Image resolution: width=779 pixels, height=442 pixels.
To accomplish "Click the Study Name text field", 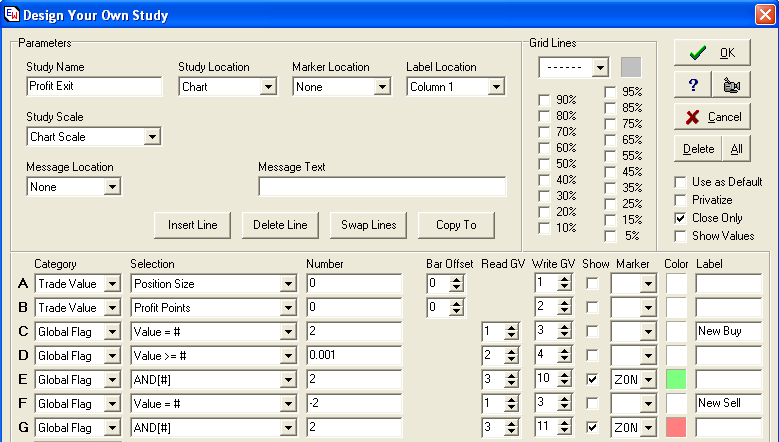I will pyautogui.click(x=94, y=87).
